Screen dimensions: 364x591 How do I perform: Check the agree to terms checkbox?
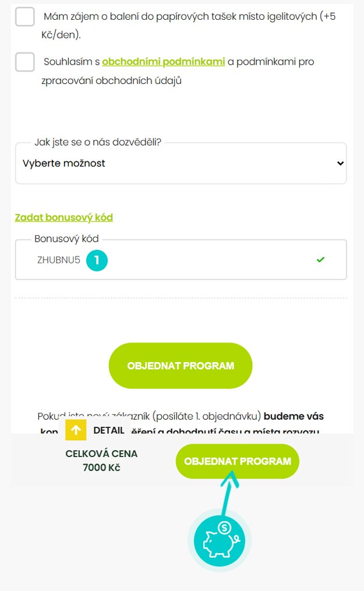coord(25,62)
